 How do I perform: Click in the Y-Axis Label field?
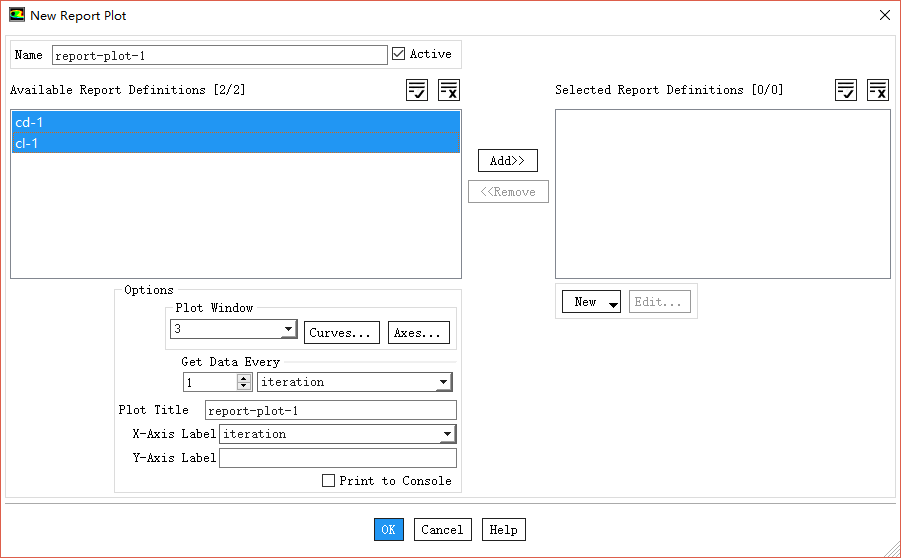pyautogui.click(x=337, y=458)
